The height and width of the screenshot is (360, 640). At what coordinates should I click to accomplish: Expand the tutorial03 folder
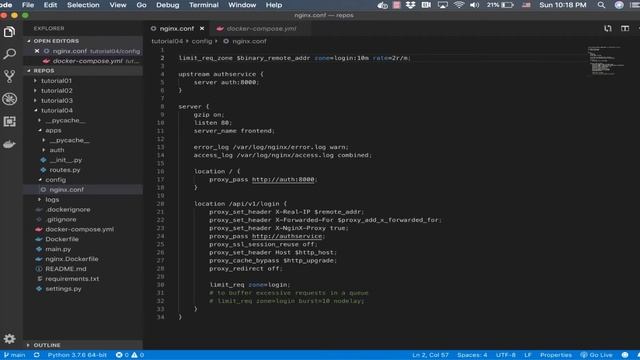pyautogui.click(x=56, y=100)
